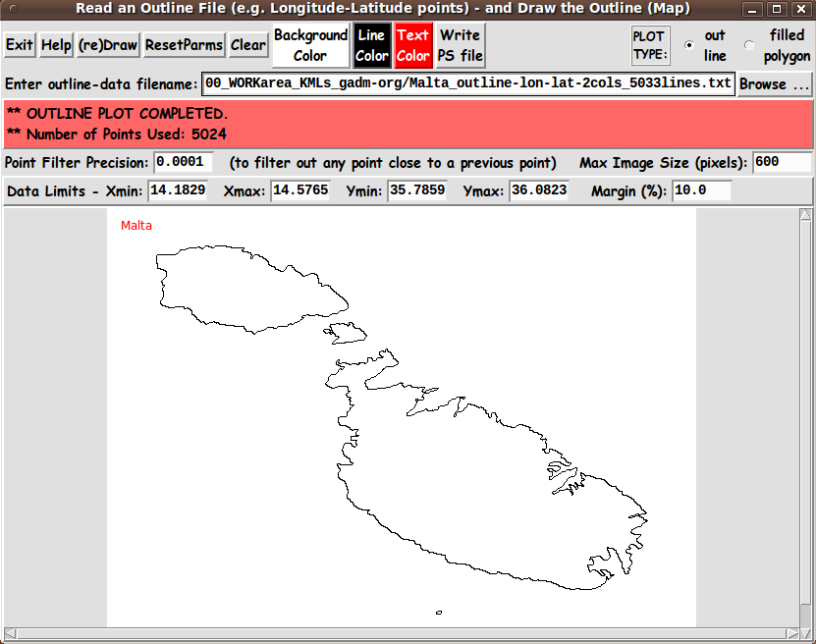The height and width of the screenshot is (644, 816).
Task: Clear the plot canvas
Action: pos(248,45)
